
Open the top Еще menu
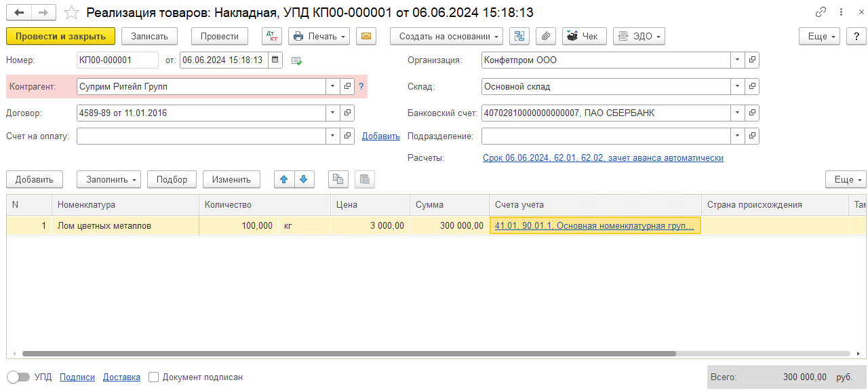tap(821, 36)
